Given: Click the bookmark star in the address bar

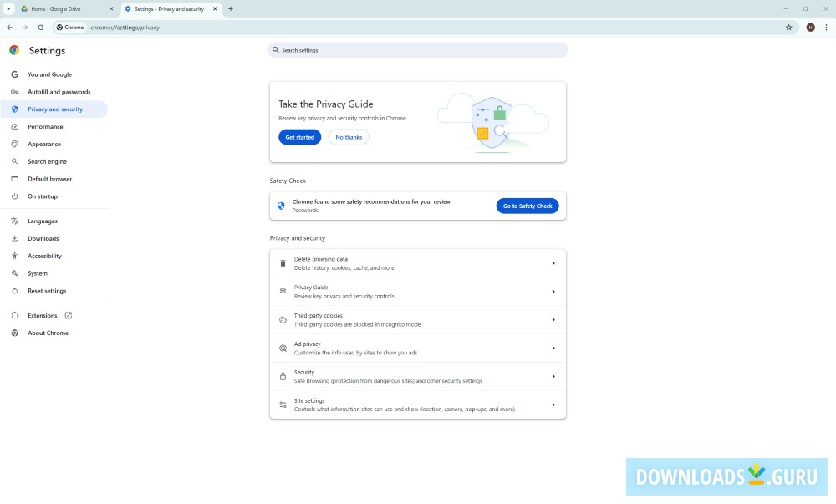Looking at the screenshot, I should (x=788, y=27).
